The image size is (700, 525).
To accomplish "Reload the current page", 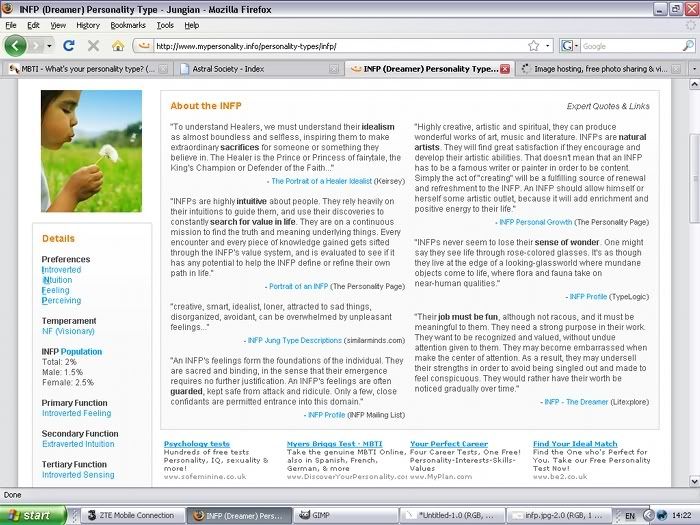I will click(69, 46).
